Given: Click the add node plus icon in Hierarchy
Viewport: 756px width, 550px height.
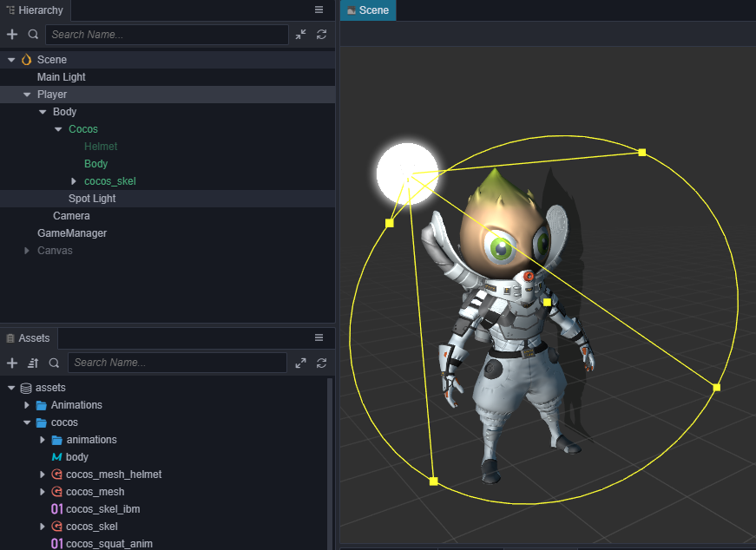Looking at the screenshot, I should (x=12, y=34).
